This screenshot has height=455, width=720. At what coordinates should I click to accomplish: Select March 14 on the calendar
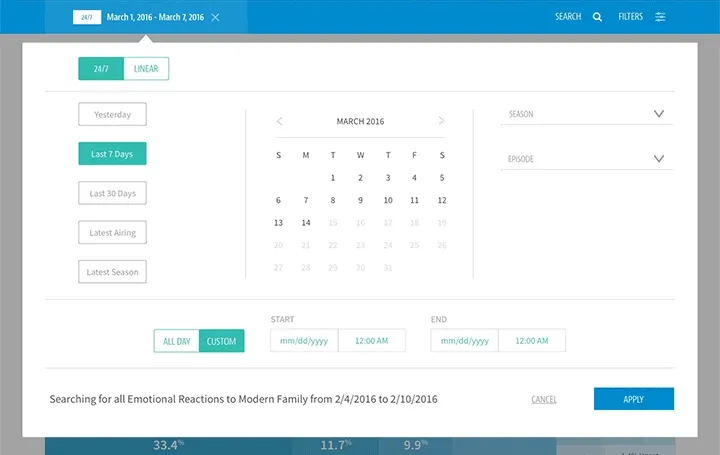pyautogui.click(x=306, y=223)
